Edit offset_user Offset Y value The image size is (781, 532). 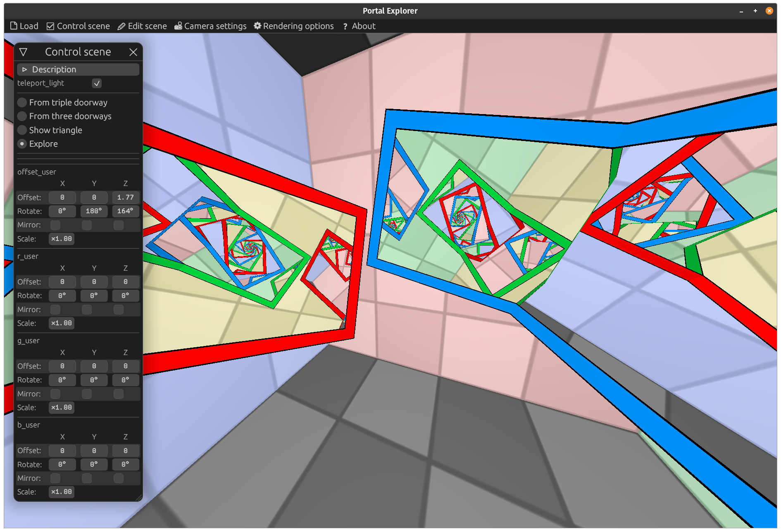pos(94,198)
